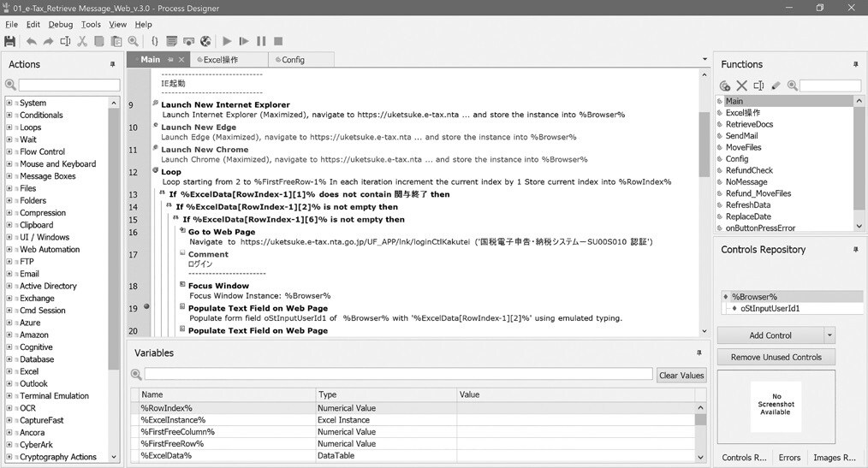
Task: Pin the Actions panel
Action: click(x=112, y=64)
